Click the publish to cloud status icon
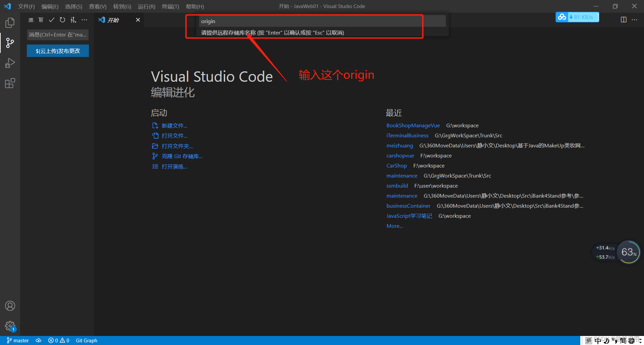 tap(39, 340)
